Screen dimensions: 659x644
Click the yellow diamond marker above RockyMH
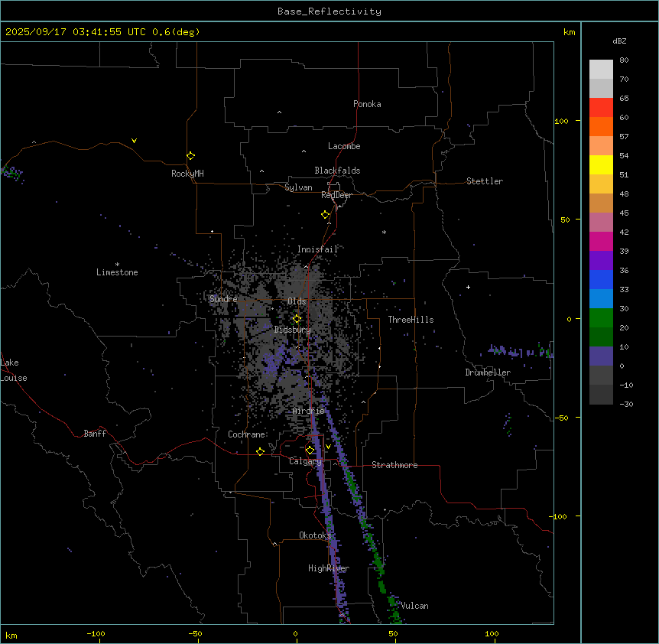tap(190, 155)
